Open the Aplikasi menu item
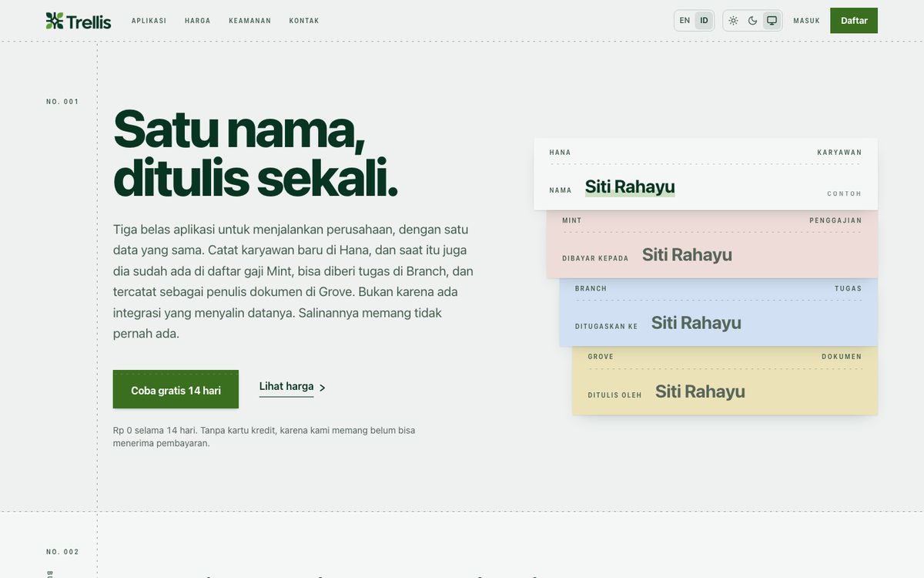Viewport: 924px width, 578px height. (x=149, y=21)
